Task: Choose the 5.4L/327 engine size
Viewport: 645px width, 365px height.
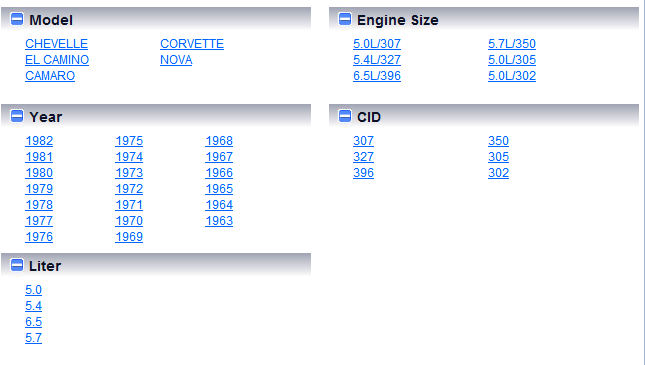Action: (377, 60)
